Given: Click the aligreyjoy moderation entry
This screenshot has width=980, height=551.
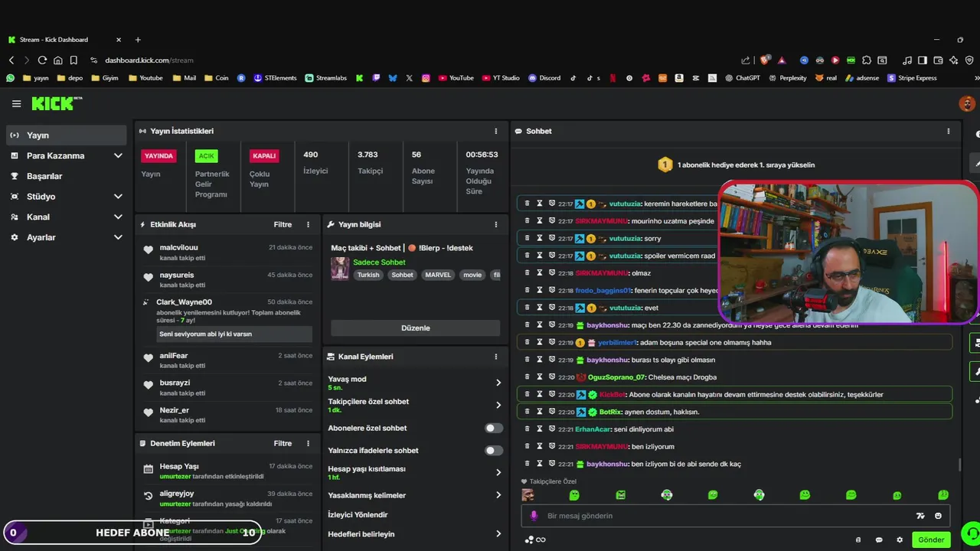Looking at the screenshot, I should 227,498.
